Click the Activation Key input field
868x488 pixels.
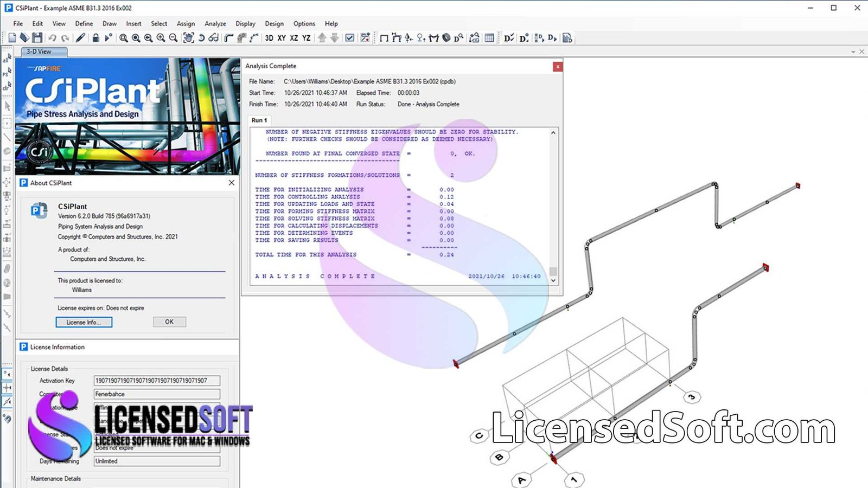157,380
